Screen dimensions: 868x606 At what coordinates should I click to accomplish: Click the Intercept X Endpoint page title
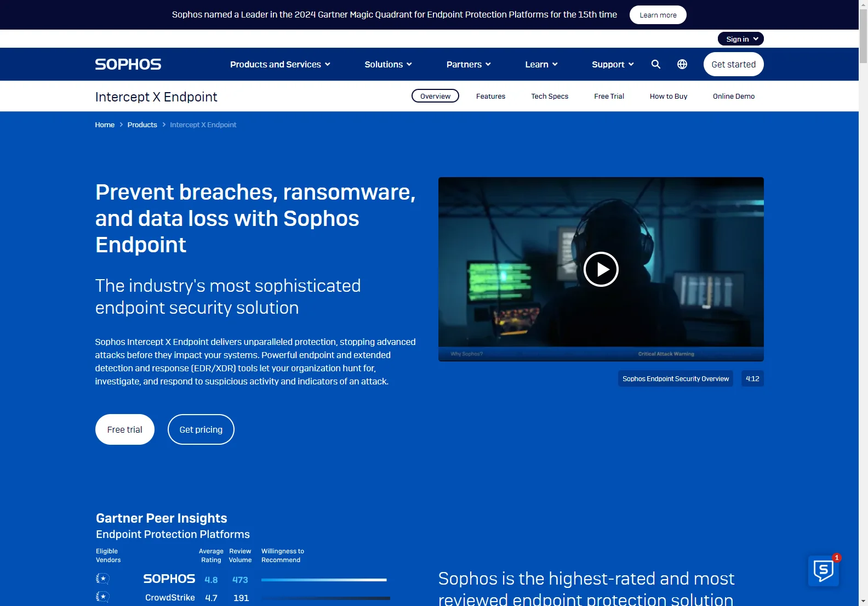coord(156,97)
